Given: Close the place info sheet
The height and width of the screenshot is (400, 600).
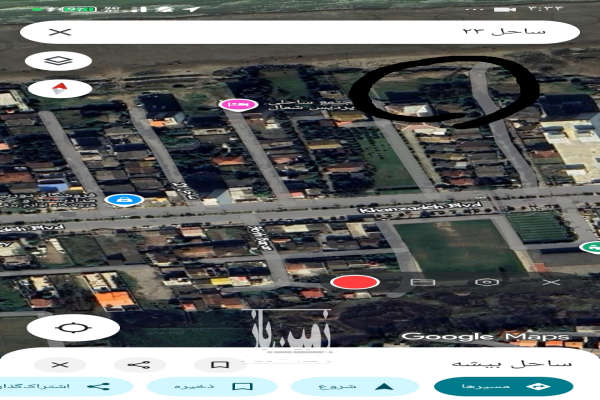Looking at the screenshot, I should tap(60, 364).
